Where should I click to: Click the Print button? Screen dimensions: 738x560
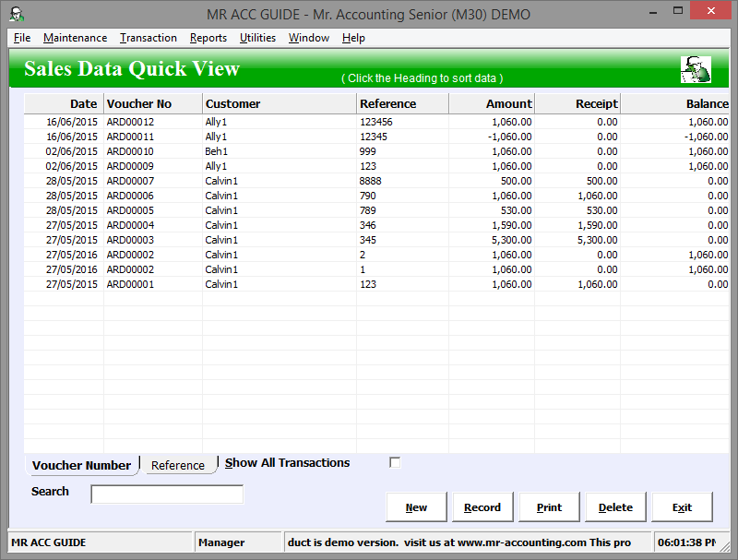549,507
